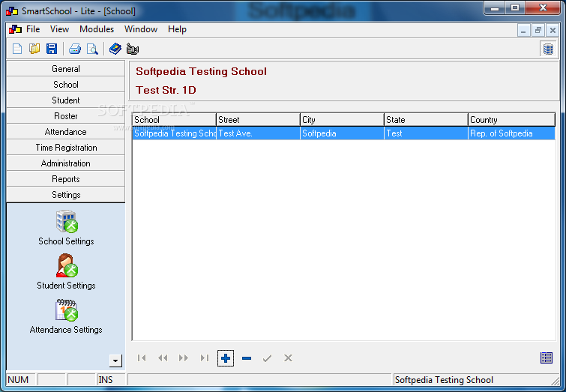Click the City column header
The width and height of the screenshot is (566, 392).
click(x=342, y=120)
